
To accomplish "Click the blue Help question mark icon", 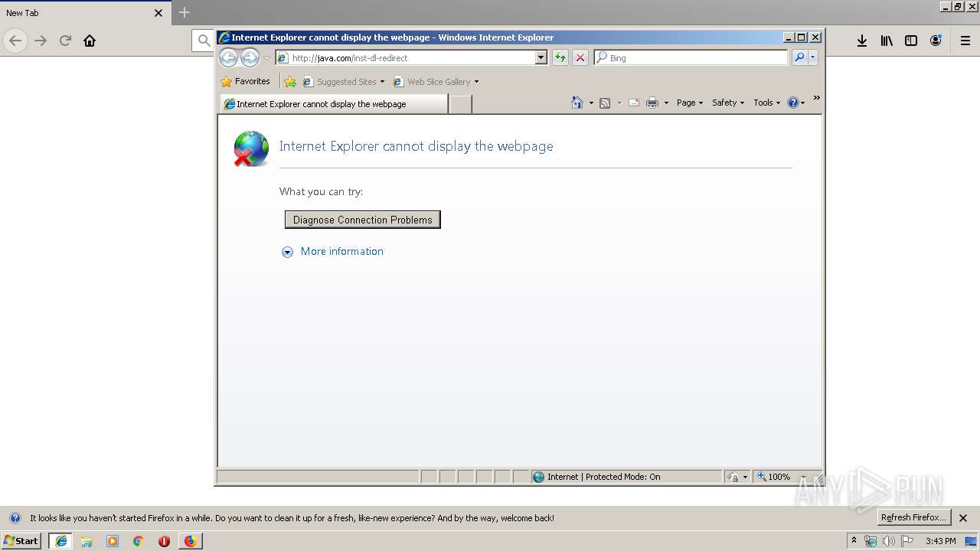I will pyautogui.click(x=793, y=103).
